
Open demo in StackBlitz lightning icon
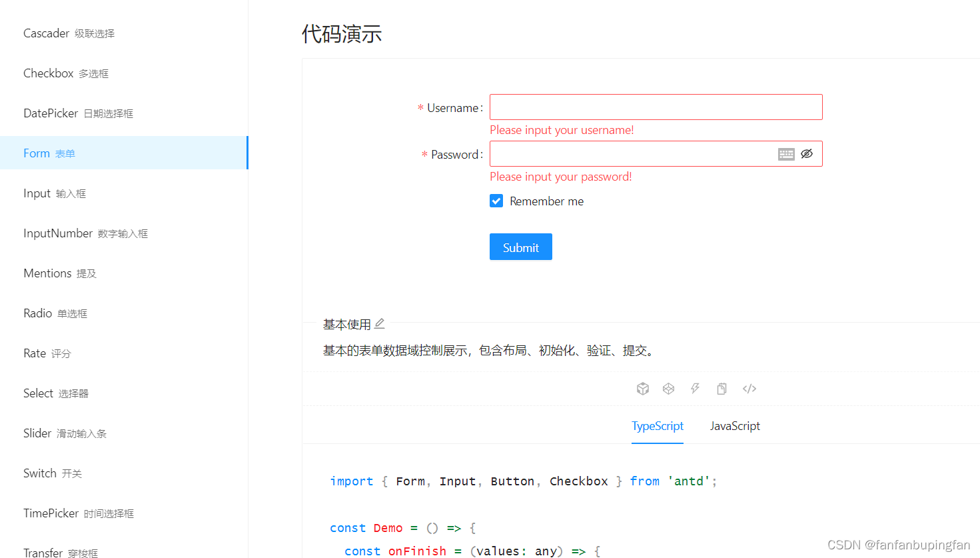(x=695, y=389)
